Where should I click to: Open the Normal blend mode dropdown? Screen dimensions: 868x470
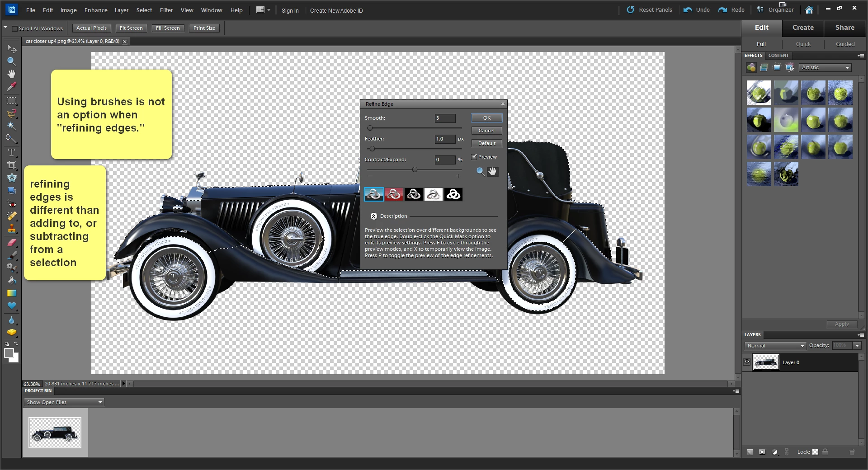coord(775,346)
